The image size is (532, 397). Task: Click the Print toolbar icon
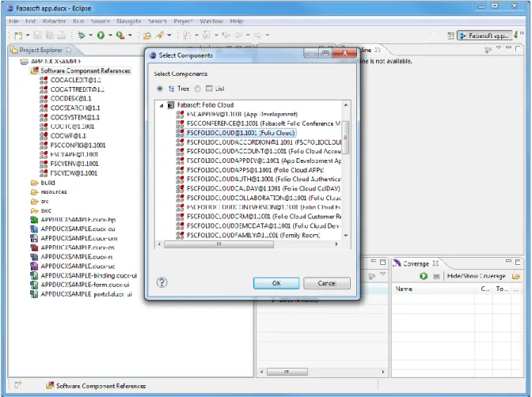61,36
